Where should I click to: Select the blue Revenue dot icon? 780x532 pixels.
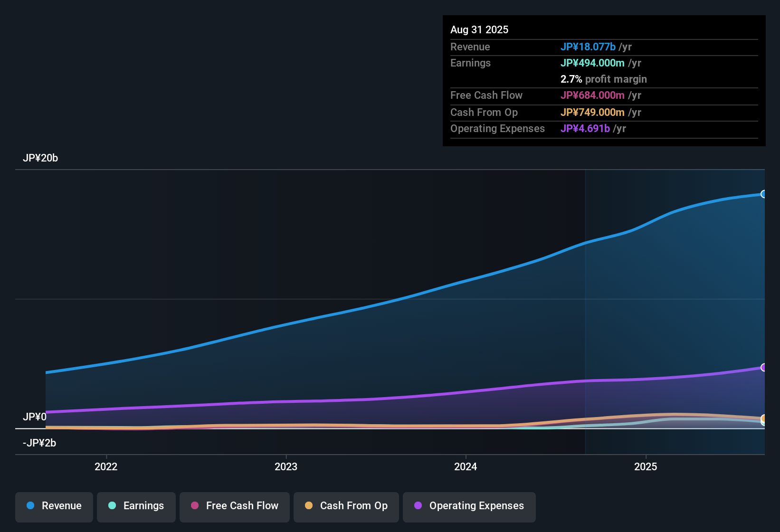click(30, 506)
